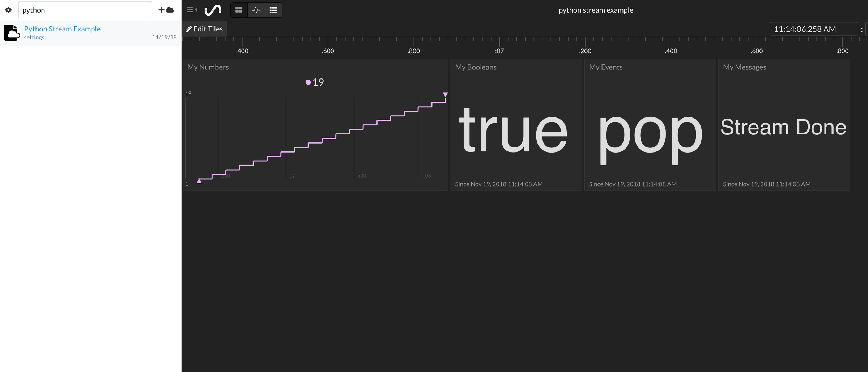
Task: Select the My Events pop tile
Action: click(650, 124)
